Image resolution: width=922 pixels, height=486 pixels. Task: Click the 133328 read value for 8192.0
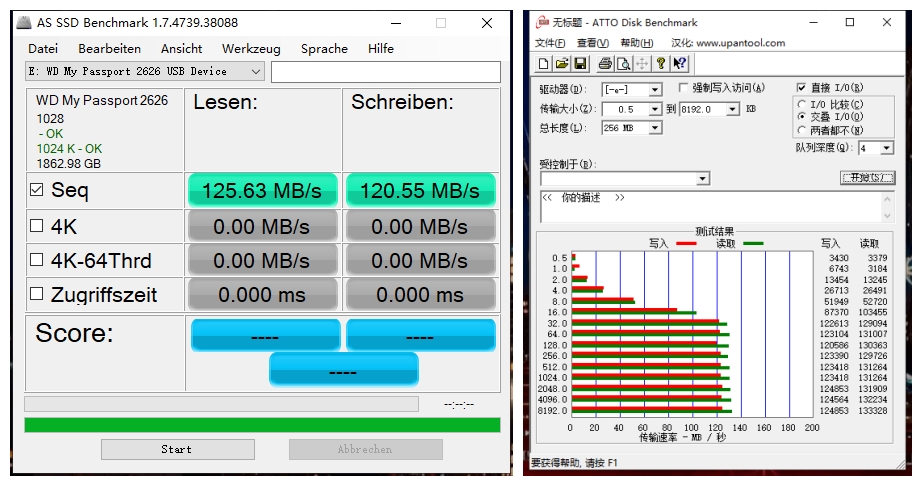pos(873,411)
